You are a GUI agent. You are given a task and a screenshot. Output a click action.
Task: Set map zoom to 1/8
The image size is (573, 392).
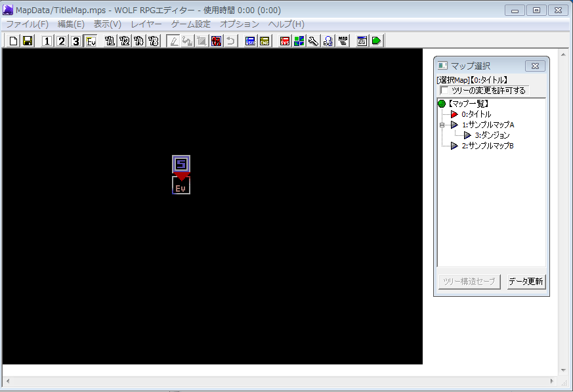click(x=154, y=41)
